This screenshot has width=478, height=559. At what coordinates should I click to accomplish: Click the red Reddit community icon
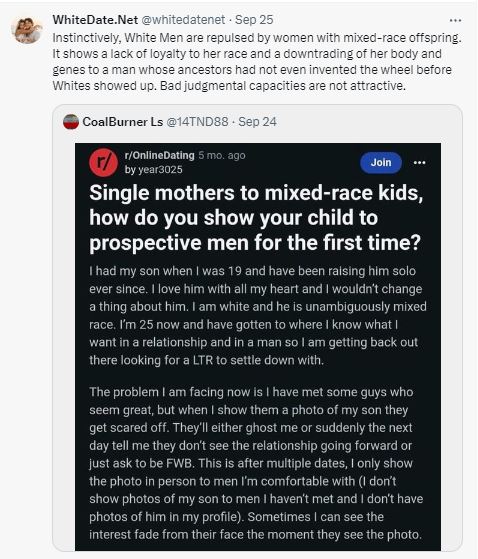[103, 163]
